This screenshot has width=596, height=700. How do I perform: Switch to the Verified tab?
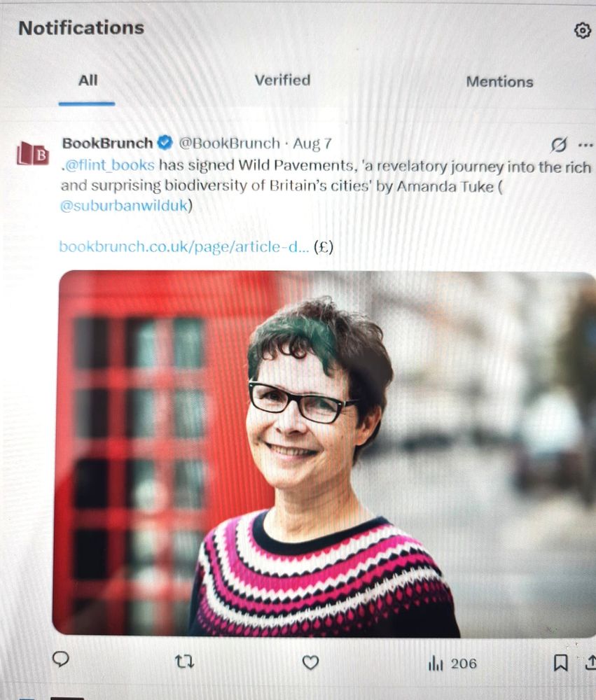[282, 80]
